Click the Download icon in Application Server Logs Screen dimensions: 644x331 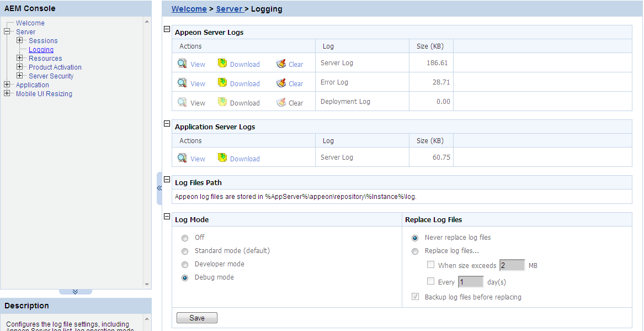pos(222,158)
